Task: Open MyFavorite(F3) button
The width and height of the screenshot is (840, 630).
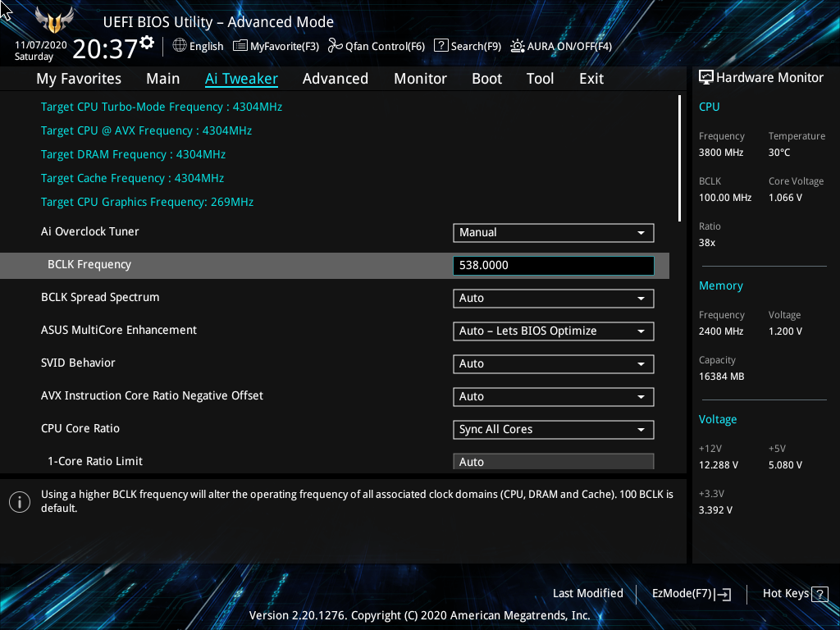Action: [x=276, y=46]
